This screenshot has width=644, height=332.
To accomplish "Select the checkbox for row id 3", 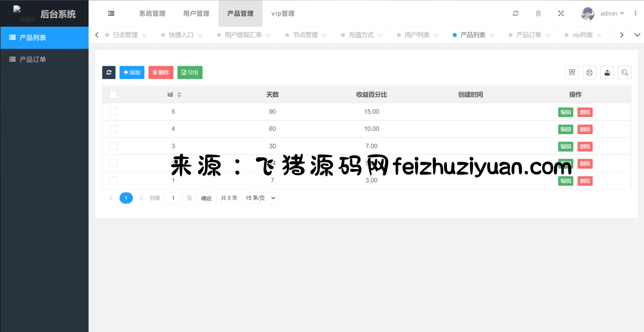I will (113, 146).
